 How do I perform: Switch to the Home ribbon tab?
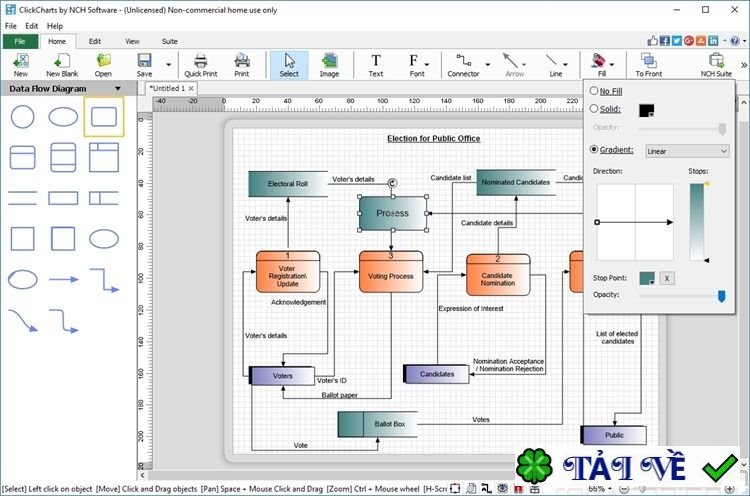pos(57,42)
